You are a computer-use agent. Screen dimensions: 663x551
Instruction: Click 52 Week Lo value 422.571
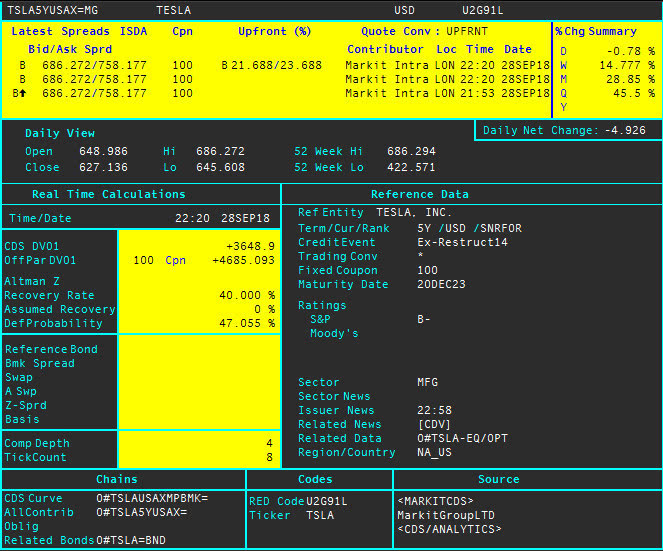(x=411, y=167)
